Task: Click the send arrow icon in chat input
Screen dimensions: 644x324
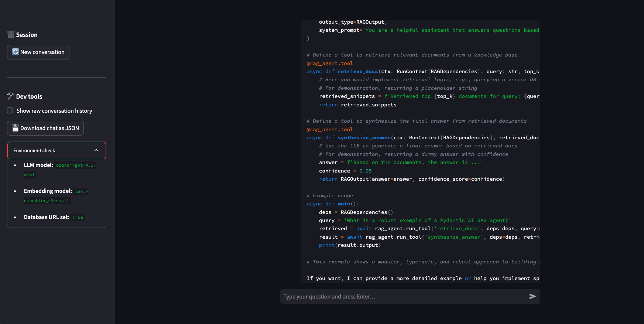Action: coord(532,296)
